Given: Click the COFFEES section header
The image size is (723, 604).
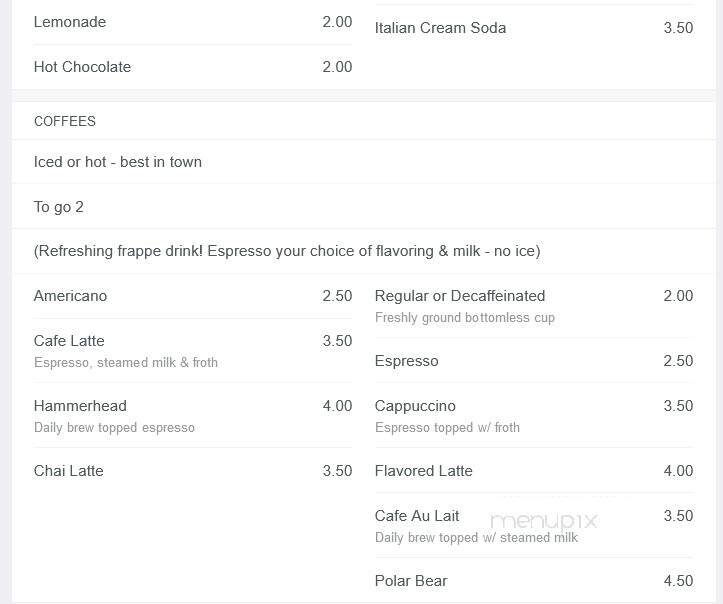Looking at the screenshot, I should click(x=65, y=121).
